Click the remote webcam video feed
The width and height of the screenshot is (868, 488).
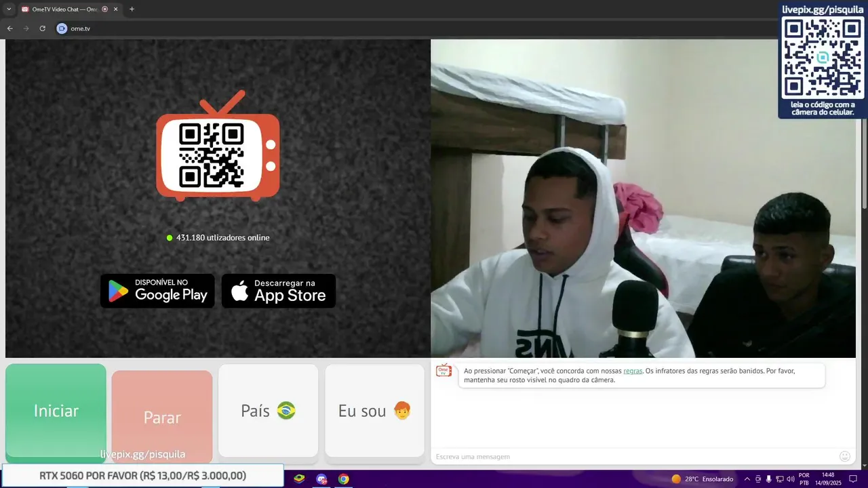pyautogui.click(x=643, y=198)
